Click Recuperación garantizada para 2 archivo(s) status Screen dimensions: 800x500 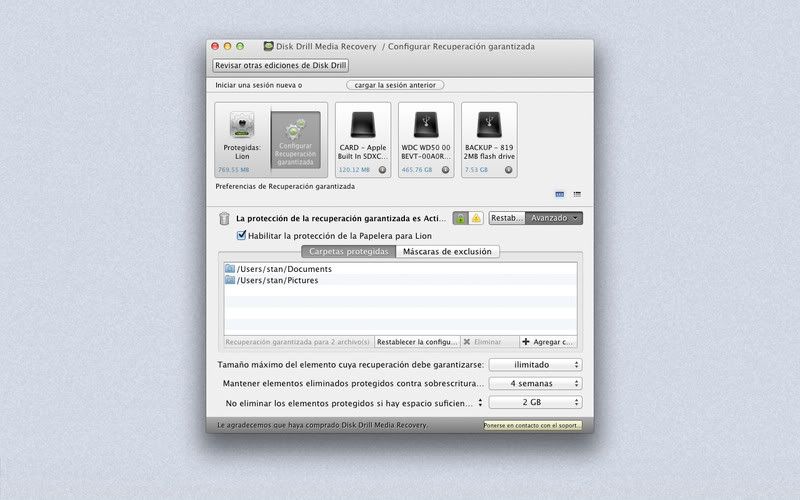pos(297,342)
